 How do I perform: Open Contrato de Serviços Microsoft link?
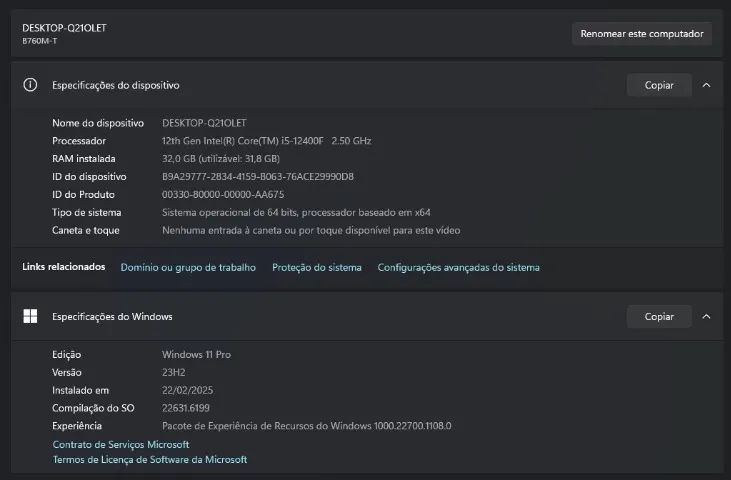tap(121, 445)
